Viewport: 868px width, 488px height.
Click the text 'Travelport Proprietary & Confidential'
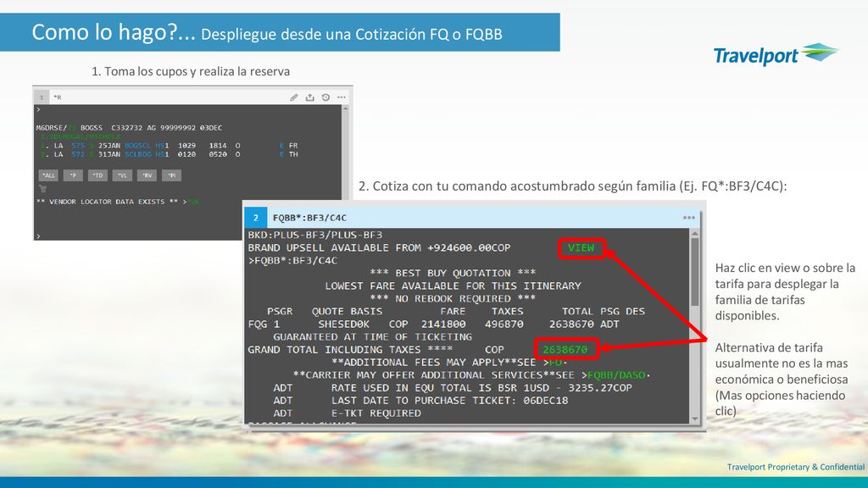[795, 467]
